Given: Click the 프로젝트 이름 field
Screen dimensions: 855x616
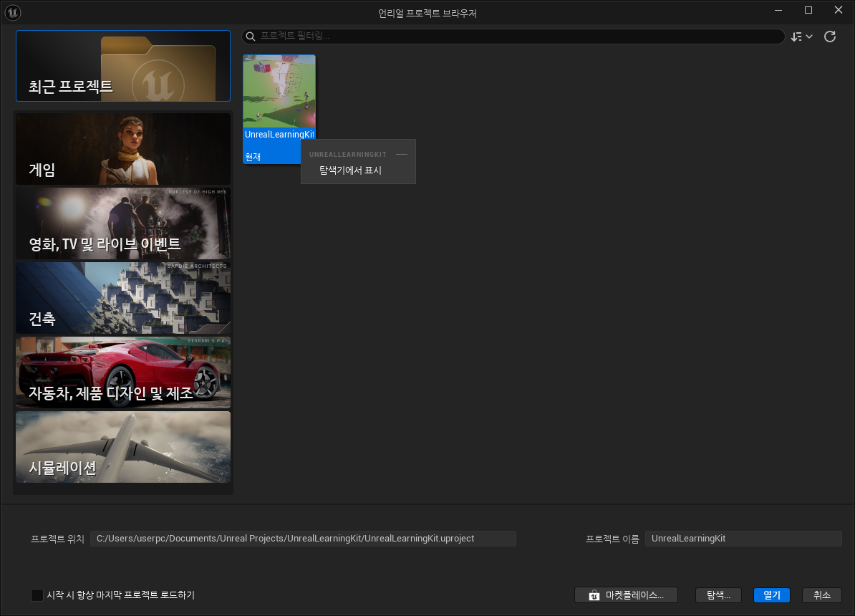Looking at the screenshot, I should [743, 539].
